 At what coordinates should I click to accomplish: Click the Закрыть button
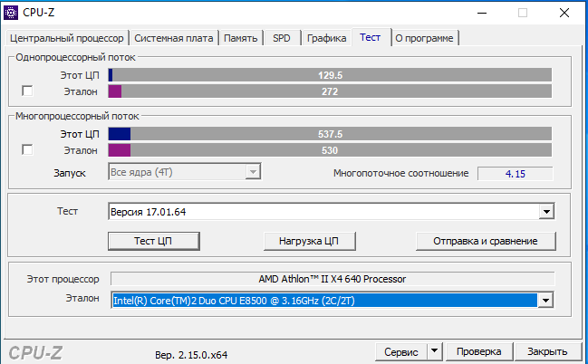click(x=547, y=351)
